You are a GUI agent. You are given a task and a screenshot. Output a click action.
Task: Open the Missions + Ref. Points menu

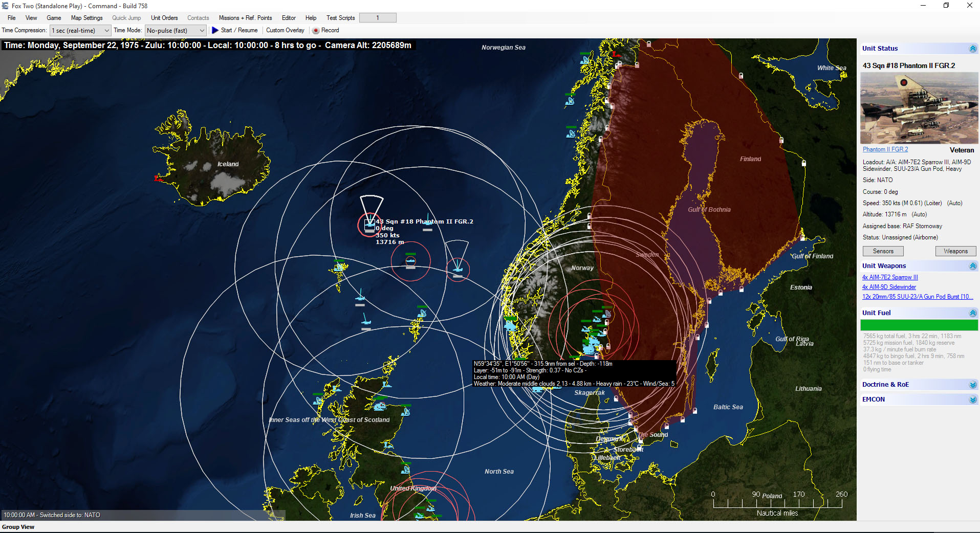pyautogui.click(x=246, y=17)
